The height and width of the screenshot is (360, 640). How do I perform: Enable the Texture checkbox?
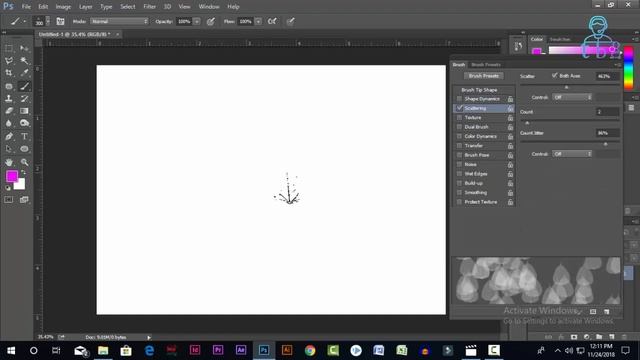coord(459,118)
